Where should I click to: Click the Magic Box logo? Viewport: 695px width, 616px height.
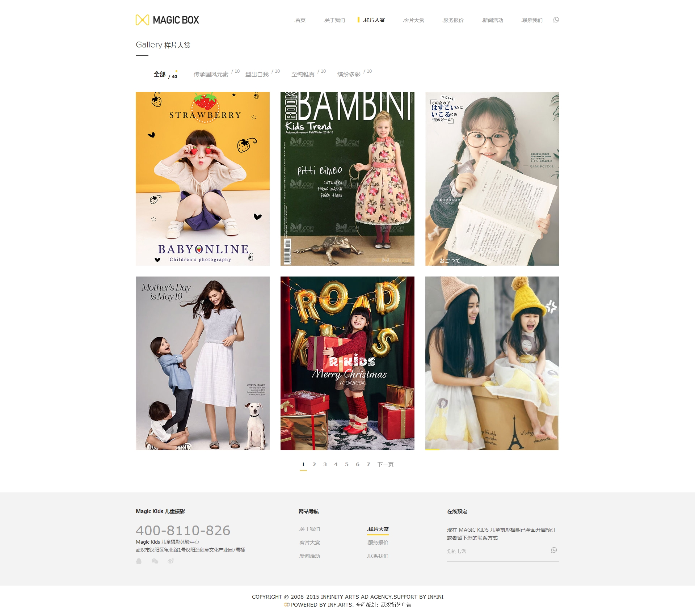pos(167,20)
